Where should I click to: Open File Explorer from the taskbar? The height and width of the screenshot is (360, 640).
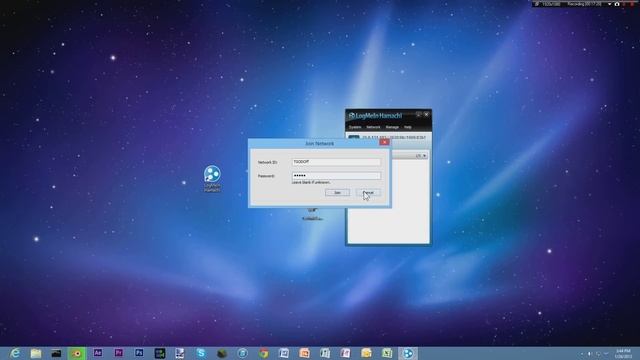click(36, 353)
